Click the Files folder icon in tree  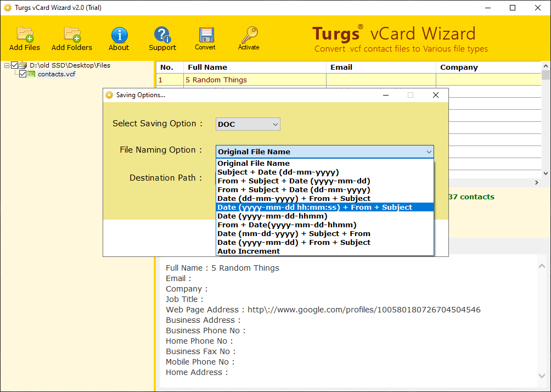point(23,65)
